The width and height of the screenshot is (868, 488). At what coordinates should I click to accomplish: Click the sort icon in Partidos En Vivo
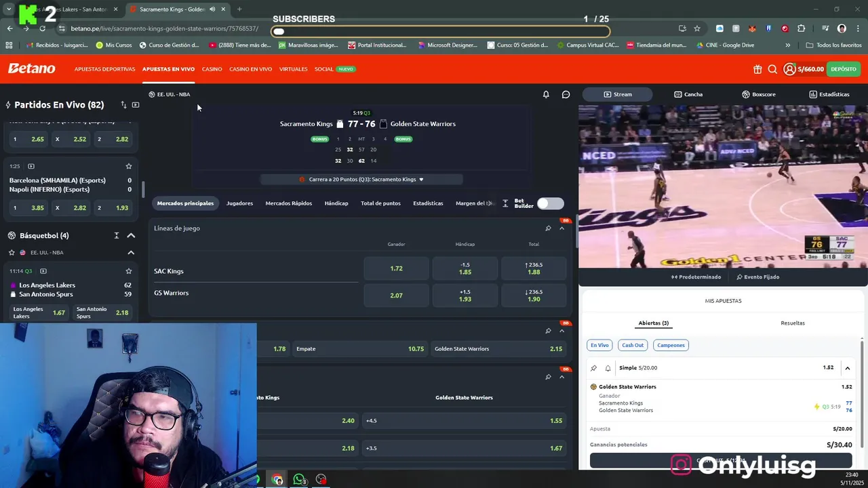coord(123,105)
